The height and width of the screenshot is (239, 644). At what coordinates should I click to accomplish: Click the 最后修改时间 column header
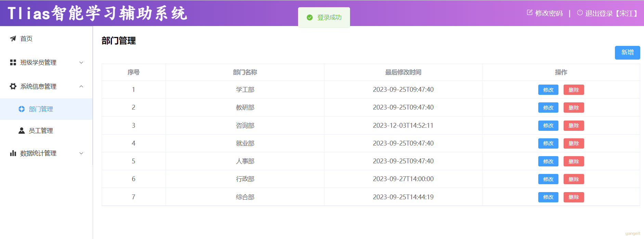point(403,72)
